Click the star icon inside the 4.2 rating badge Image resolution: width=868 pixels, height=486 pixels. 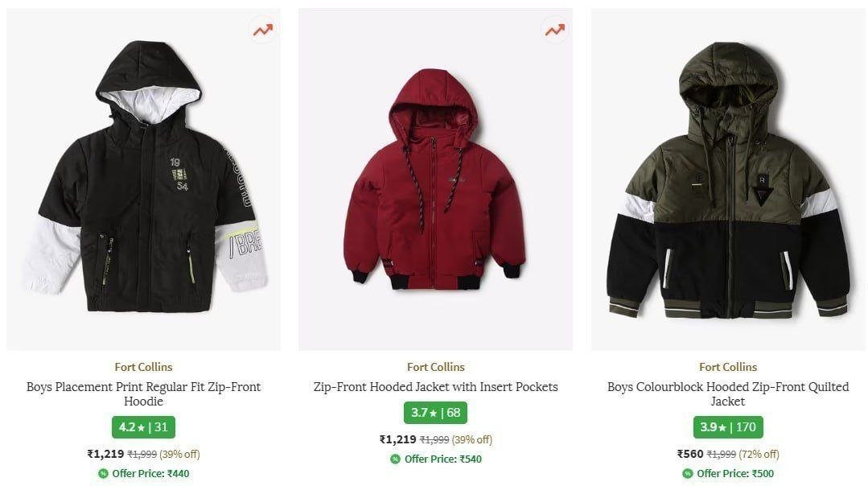point(140,427)
